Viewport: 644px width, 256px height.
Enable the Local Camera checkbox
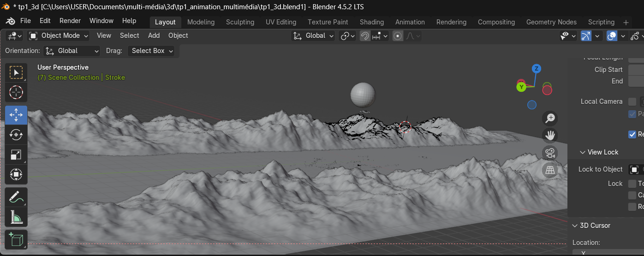pos(632,101)
